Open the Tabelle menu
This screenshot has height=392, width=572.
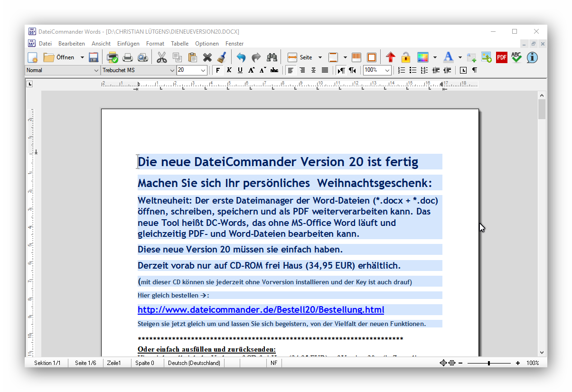[179, 44]
